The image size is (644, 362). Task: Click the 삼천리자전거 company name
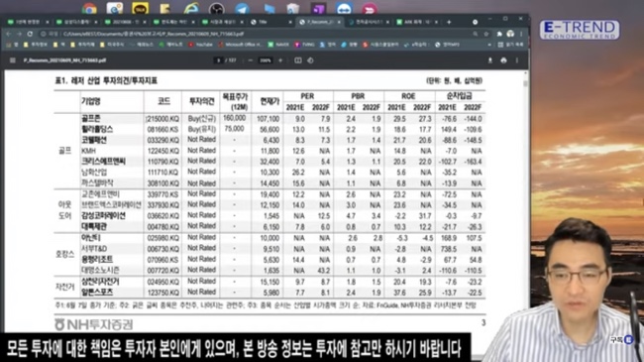point(100,282)
